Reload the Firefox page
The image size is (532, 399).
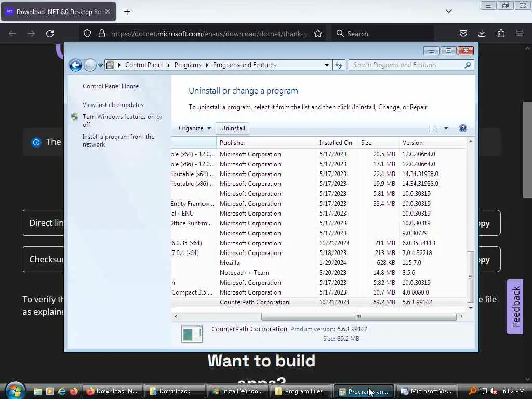point(50,34)
